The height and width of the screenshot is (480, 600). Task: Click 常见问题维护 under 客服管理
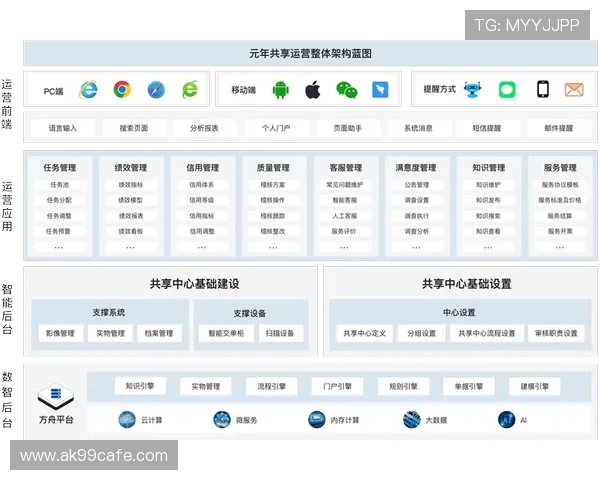(345, 185)
